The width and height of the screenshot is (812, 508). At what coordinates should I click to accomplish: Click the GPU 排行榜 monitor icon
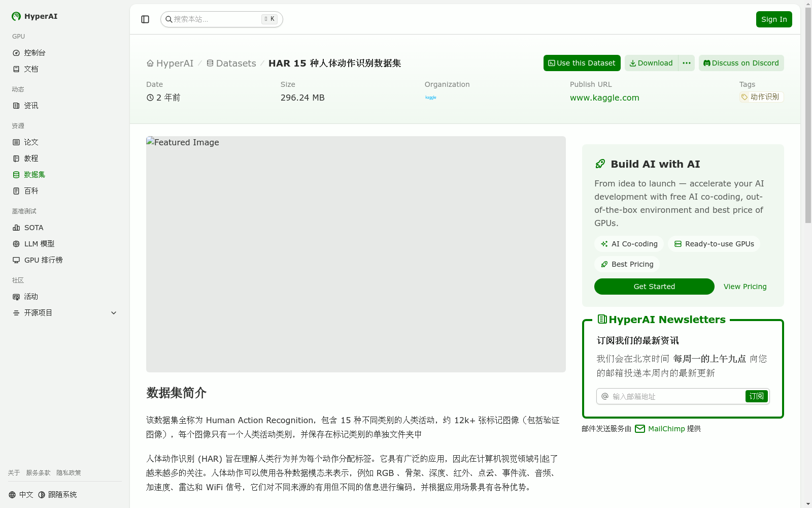coord(16,260)
